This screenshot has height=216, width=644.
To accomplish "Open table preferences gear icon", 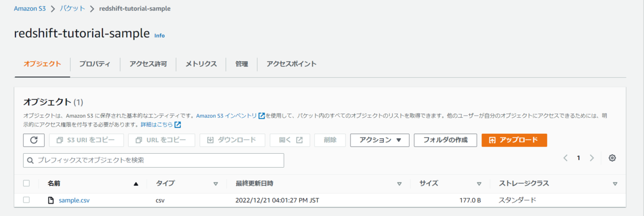I will (612, 158).
